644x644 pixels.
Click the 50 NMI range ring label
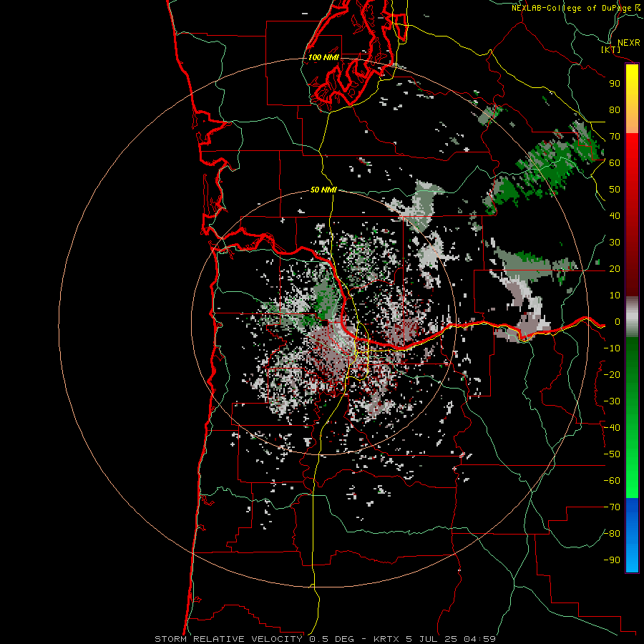pyautogui.click(x=323, y=190)
